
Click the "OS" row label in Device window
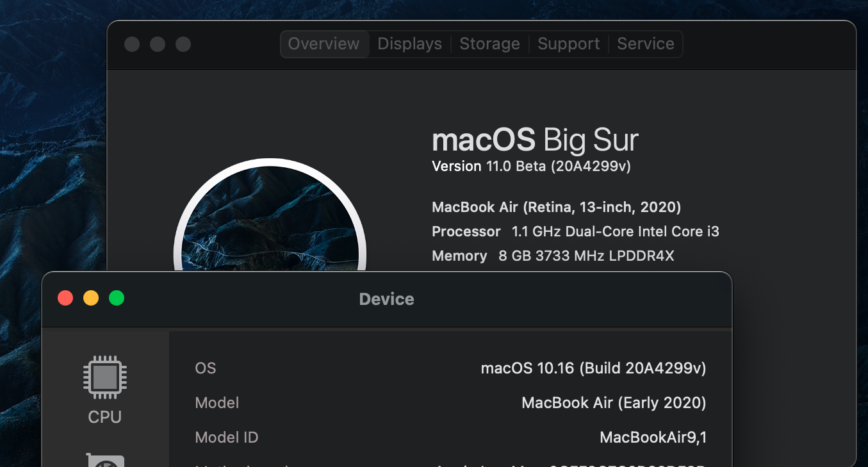[206, 368]
